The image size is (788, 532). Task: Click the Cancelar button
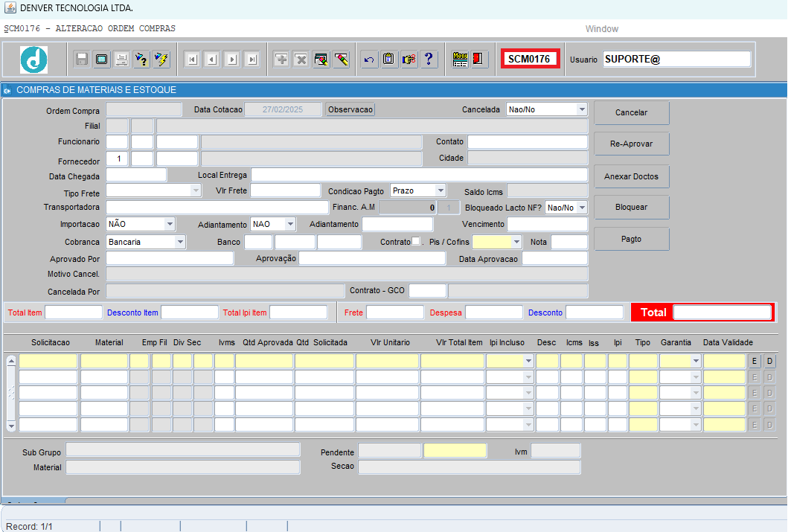(631, 112)
